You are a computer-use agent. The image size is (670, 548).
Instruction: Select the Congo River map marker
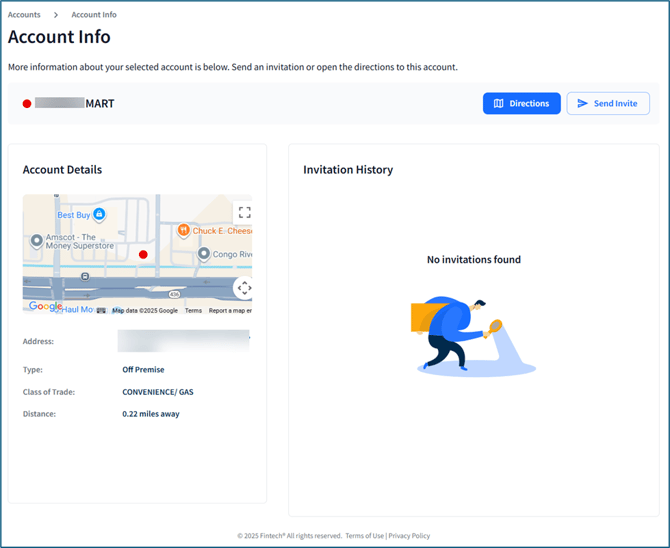[x=204, y=254]
